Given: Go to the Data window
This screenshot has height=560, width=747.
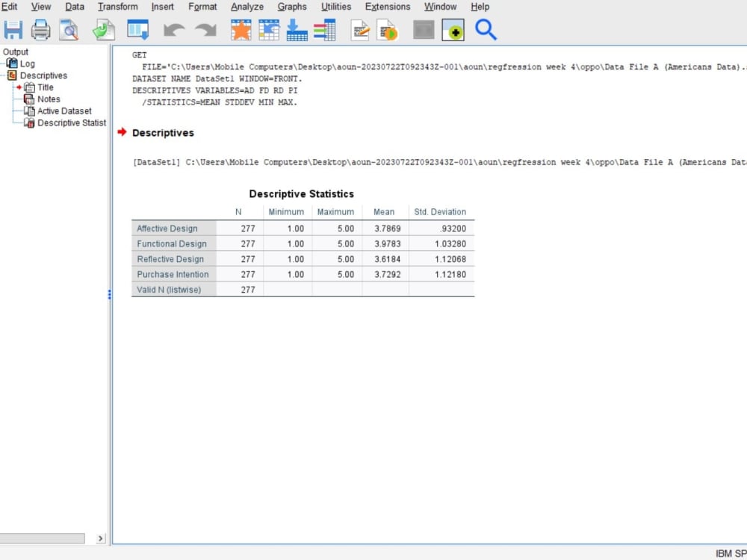Looking at the screenshot, I should [x=136, y=30].
